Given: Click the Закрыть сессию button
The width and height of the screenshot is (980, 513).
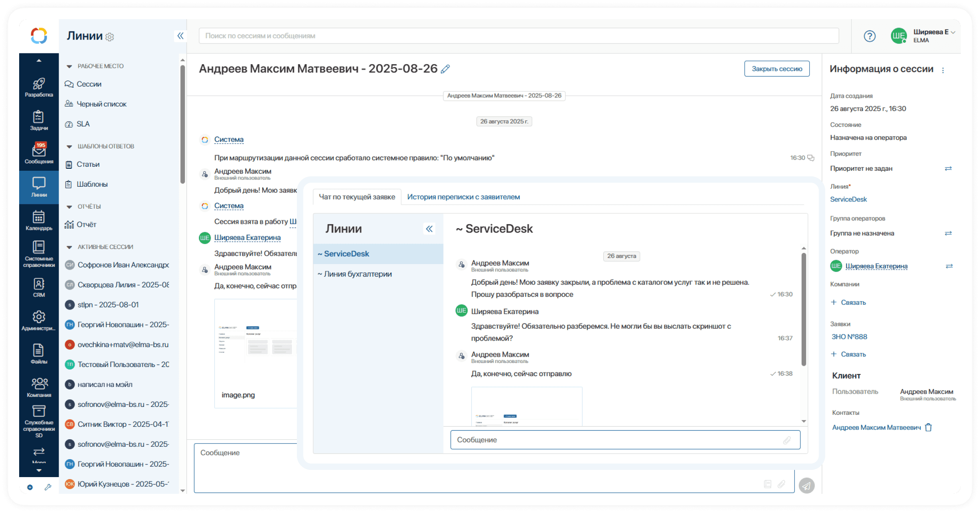Looking at the screenshot, I should (x=776, y=69).
